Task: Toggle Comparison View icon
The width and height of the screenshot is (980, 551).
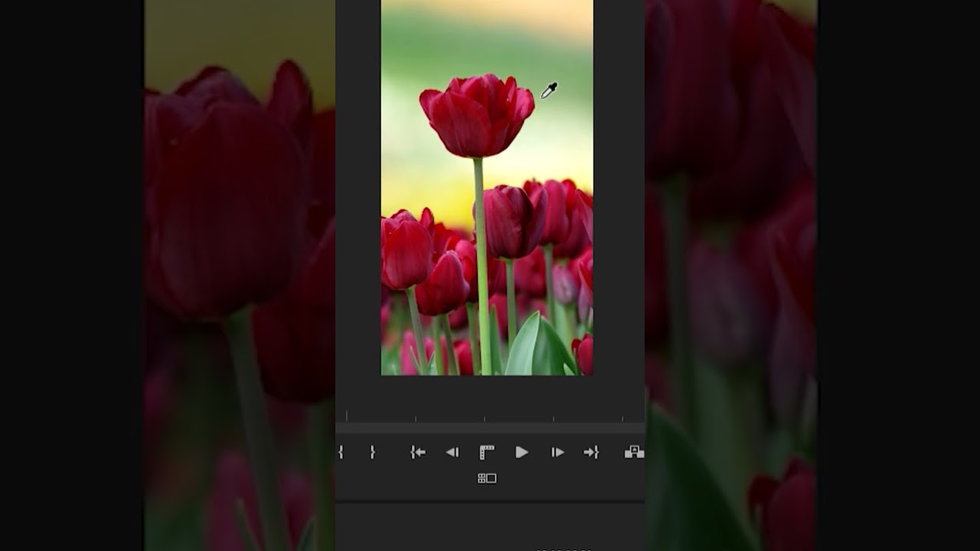Action: (487, 478)
